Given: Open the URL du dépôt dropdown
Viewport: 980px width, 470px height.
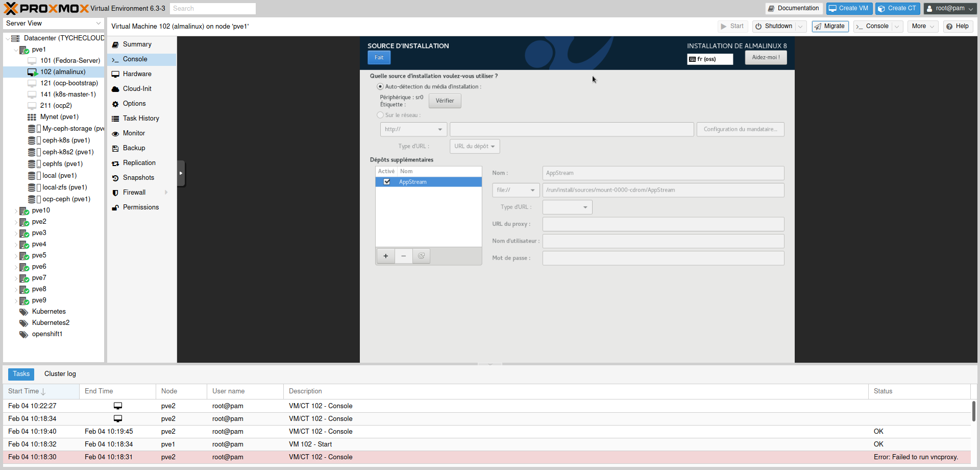Looking at the screenshot, I should (475, 147).
